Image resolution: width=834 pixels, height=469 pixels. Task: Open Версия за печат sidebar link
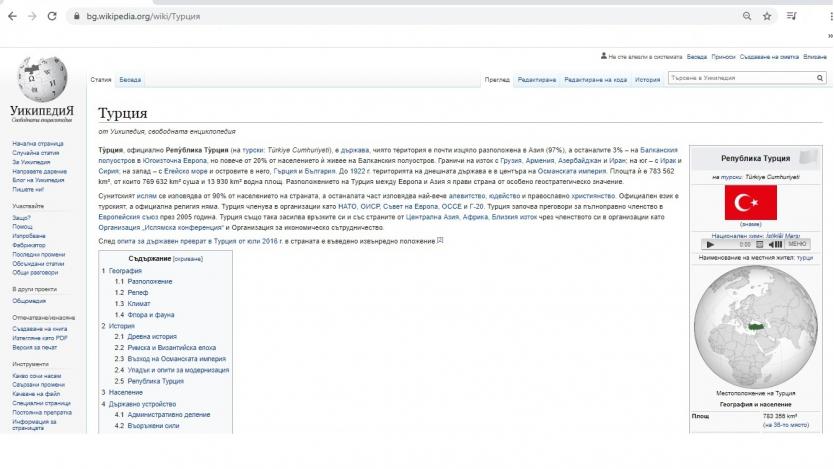coord(35,347)
